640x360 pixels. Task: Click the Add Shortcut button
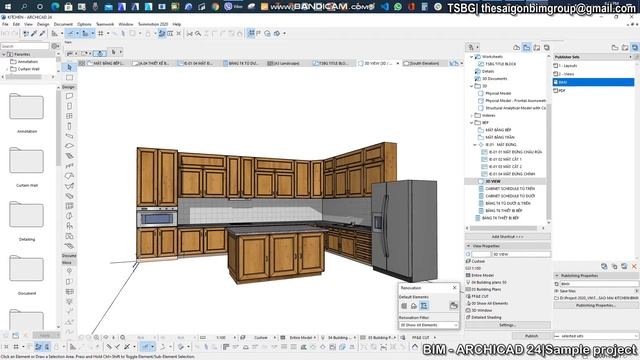pos(507,237)
